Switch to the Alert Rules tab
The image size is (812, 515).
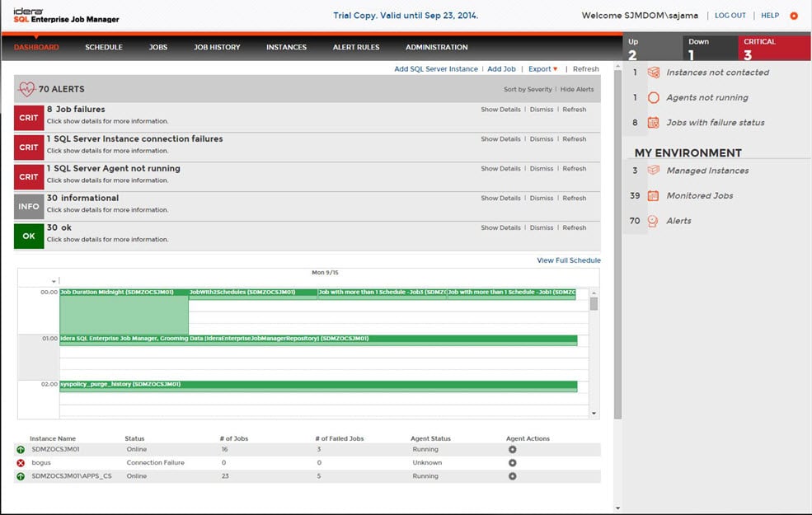(356, 47)
